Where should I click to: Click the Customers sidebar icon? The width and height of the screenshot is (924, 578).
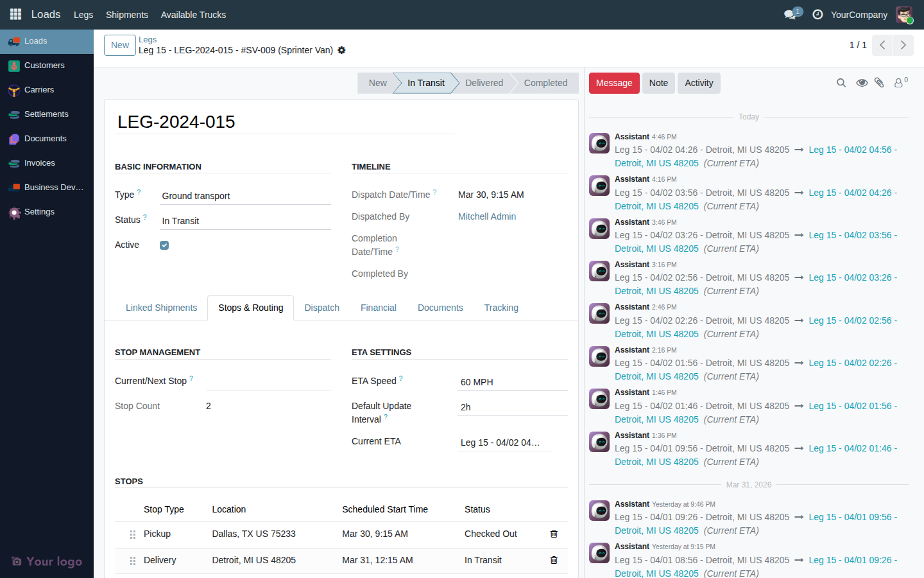click(x=14, y=66)
